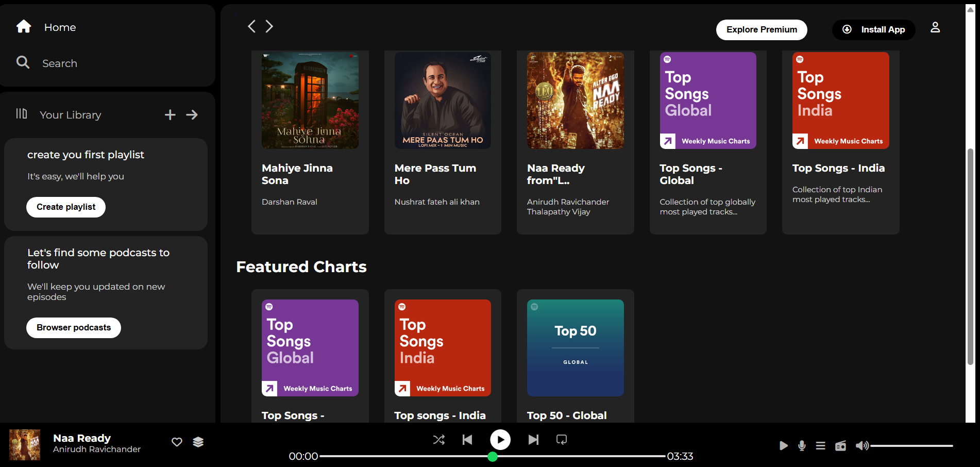Click Top Songs - India card title
980x467 pixels.
pos(838,168)
